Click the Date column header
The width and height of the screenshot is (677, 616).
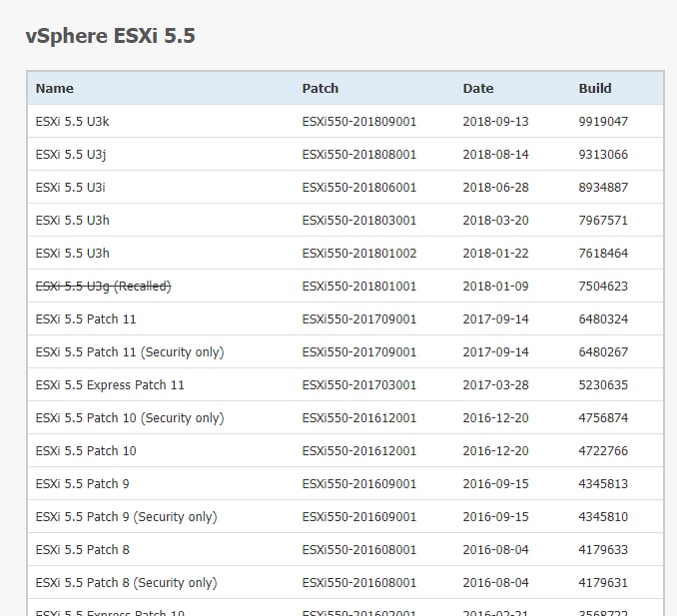[478, 89]
